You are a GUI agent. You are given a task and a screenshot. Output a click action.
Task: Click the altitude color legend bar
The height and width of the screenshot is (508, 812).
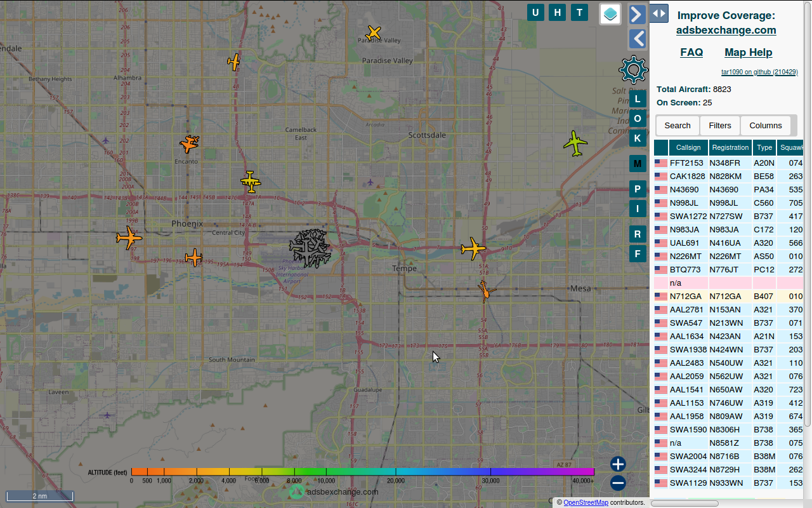(362, 472)
